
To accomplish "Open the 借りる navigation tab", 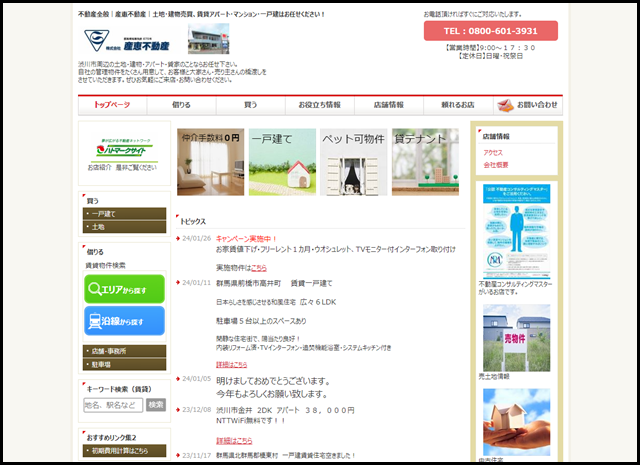I will coord(181,105).
